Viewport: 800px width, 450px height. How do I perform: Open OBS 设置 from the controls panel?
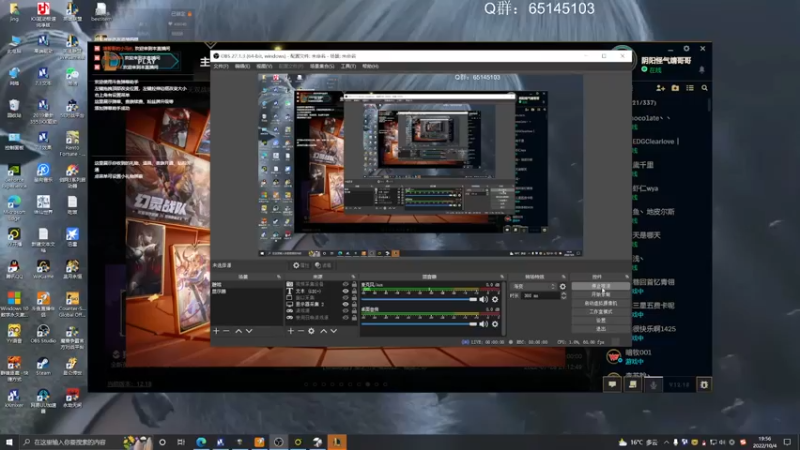601,320
